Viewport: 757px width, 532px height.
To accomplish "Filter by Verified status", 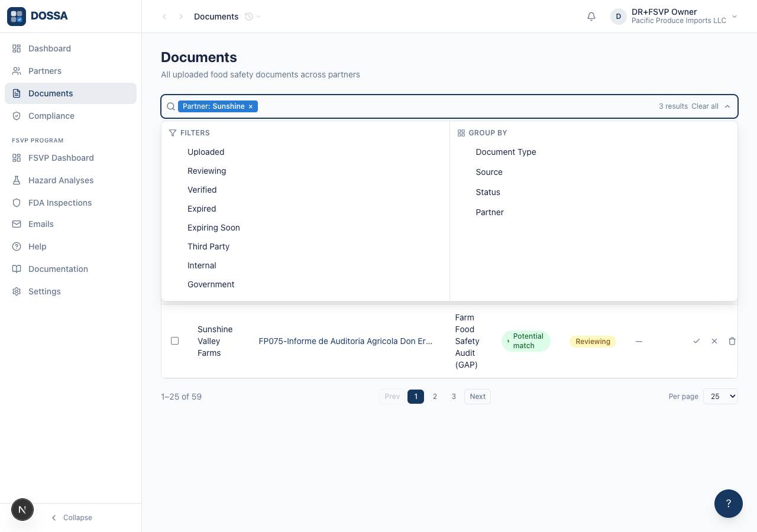I will pyautogui.click(x=202, y=190).
